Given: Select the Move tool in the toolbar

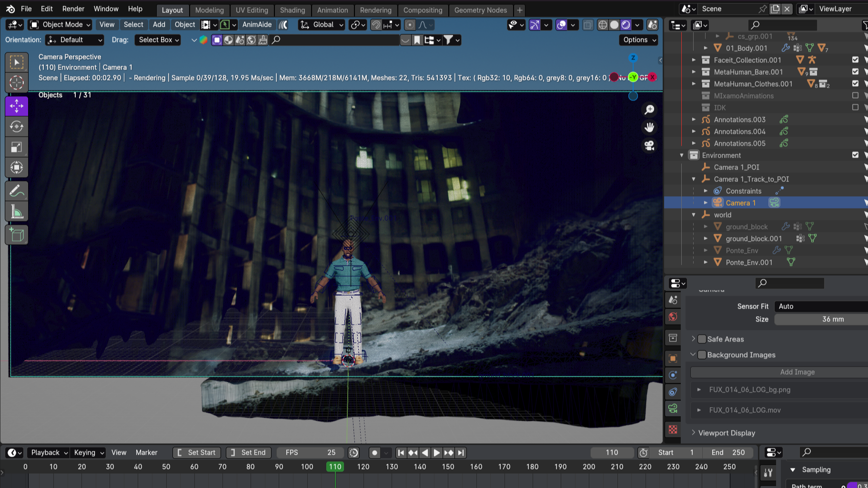Looking at the screenshot, I should pyautogui.click(x=17, y=106).
